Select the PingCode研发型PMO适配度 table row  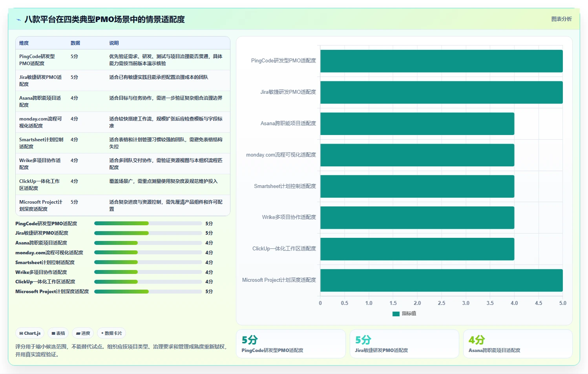(123, 60)
